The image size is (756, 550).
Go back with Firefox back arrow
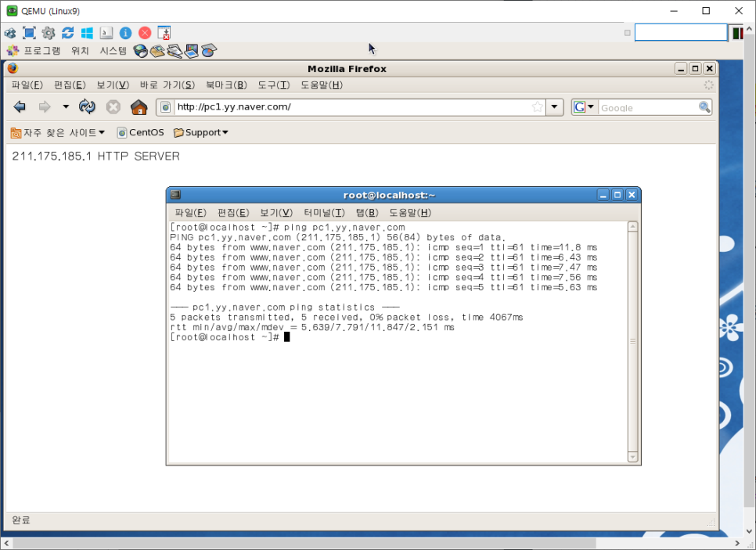click(x=20, y=106)
